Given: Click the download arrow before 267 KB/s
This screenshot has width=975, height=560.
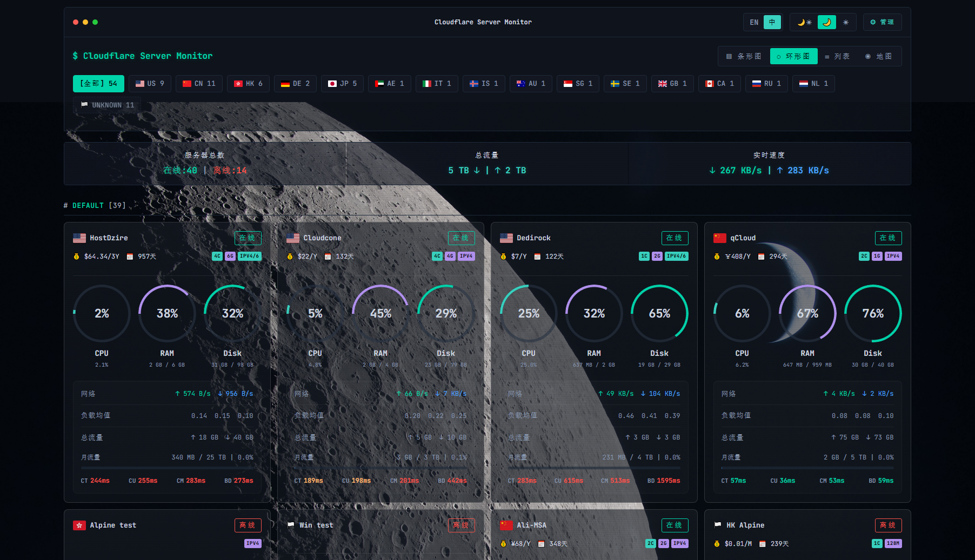Looking at the screenshot, I should pos(712,171).
